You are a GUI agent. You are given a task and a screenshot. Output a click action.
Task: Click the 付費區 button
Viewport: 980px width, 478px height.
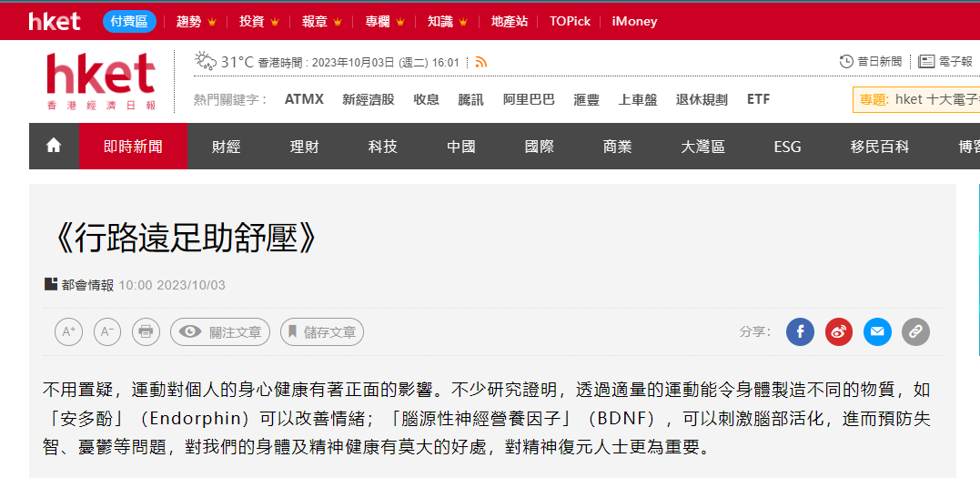(x=129, y=21)
